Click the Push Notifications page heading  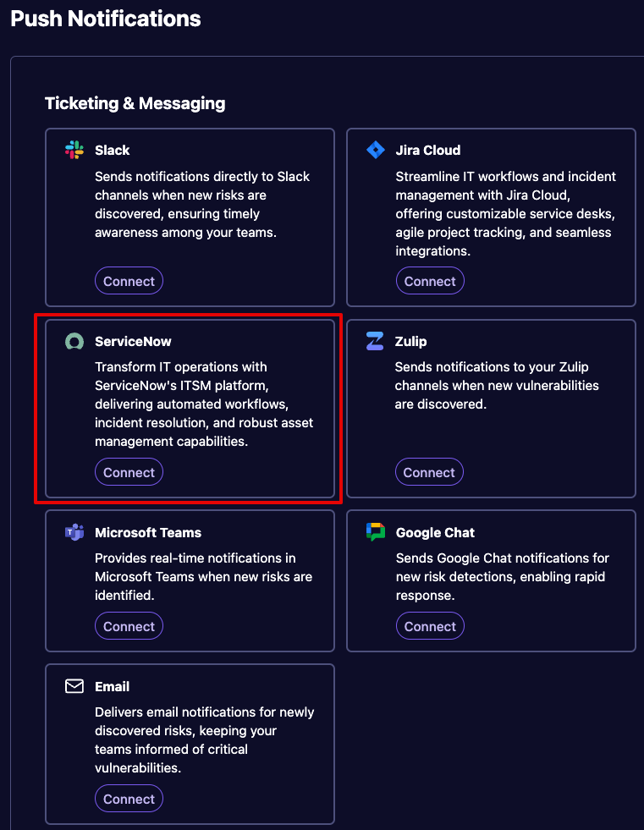(106, 19)
